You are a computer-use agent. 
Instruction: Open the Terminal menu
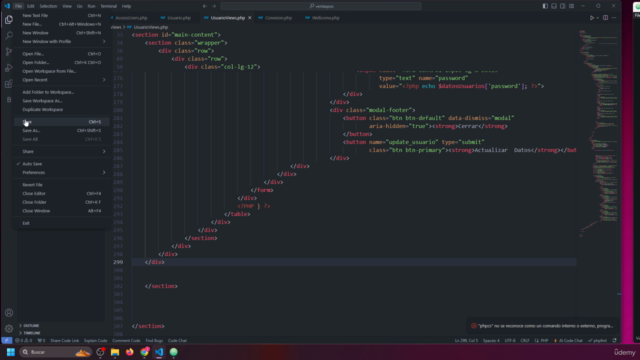point(109,6)
